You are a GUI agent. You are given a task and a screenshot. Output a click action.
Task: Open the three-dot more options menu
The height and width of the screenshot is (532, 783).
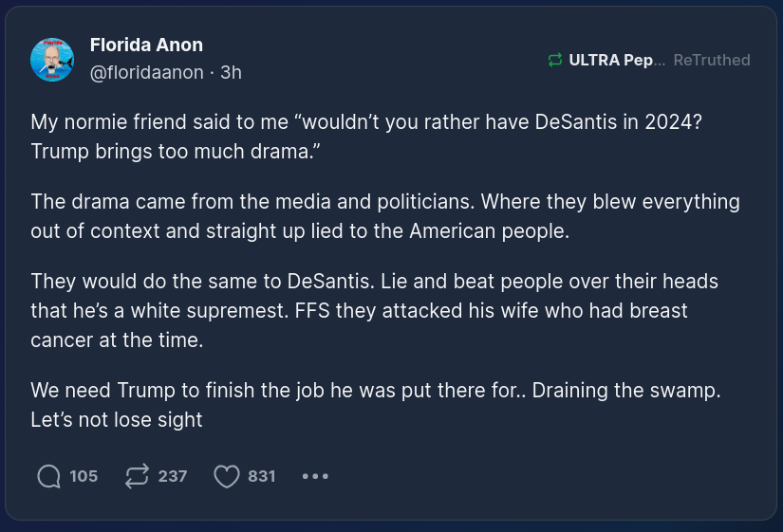315,476
